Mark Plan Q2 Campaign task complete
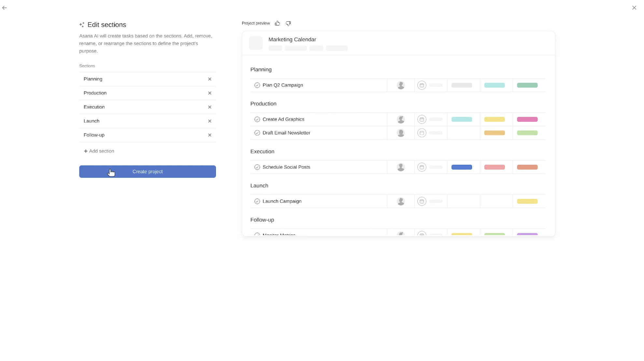Screen dimensions: 644x361 pos(257,85)
